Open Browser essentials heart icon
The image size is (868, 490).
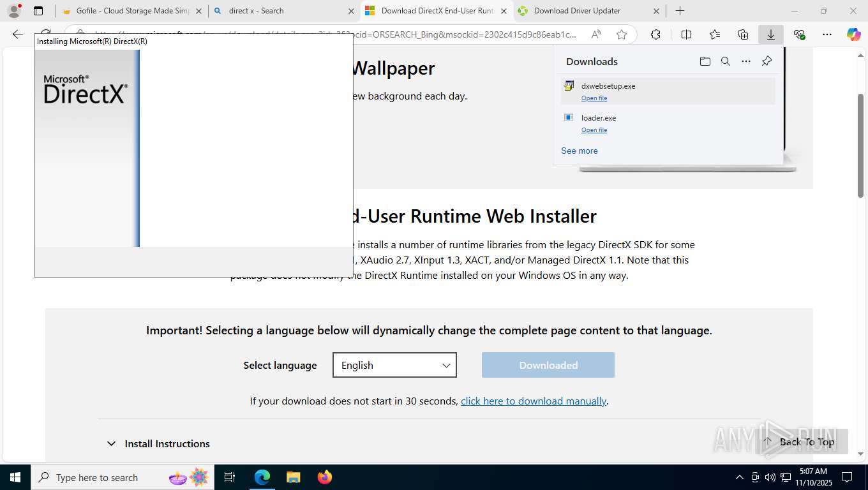(799, 34)
